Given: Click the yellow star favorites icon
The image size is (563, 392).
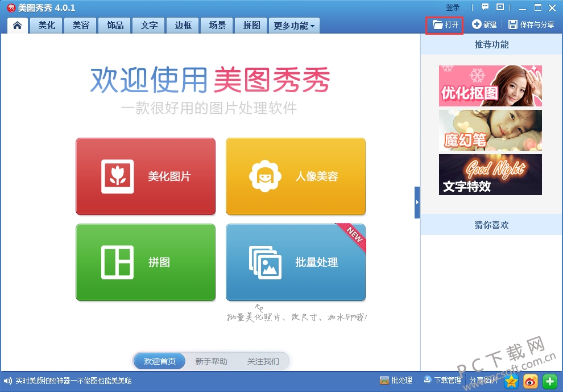Looking at the screenshot, I should click(511, 381).
